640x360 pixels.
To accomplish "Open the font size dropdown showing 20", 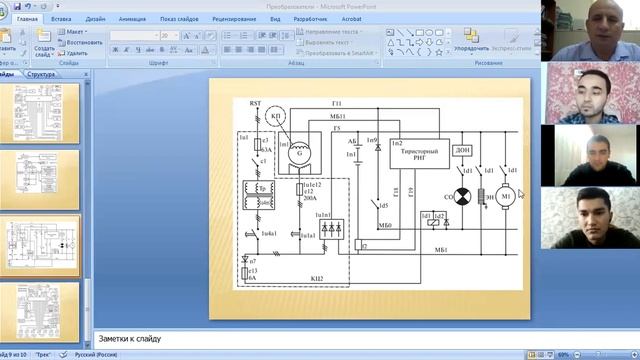I will 169,36.
